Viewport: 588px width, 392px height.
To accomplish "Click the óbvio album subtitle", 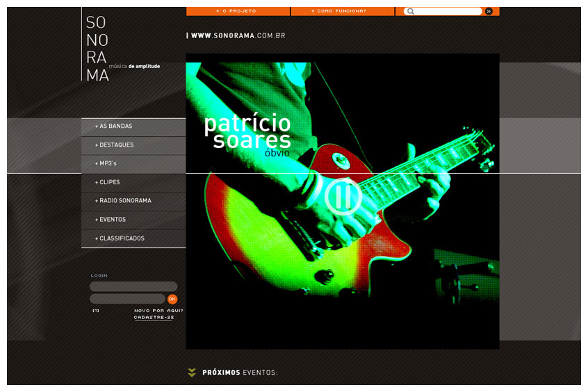I will (x=277, y=153).
